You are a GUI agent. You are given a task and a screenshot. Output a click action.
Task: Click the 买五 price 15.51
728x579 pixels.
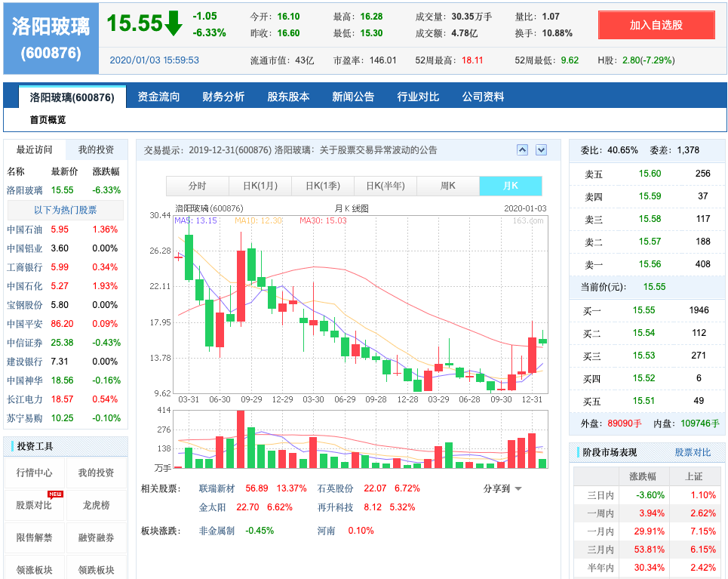(x=644, y=401)
